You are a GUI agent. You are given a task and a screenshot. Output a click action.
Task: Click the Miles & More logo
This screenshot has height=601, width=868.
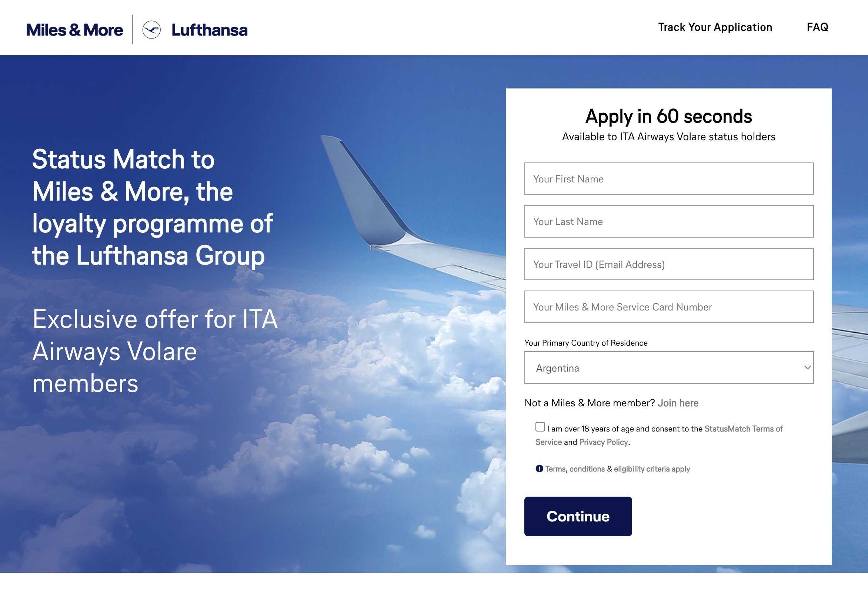pos(74,30)
